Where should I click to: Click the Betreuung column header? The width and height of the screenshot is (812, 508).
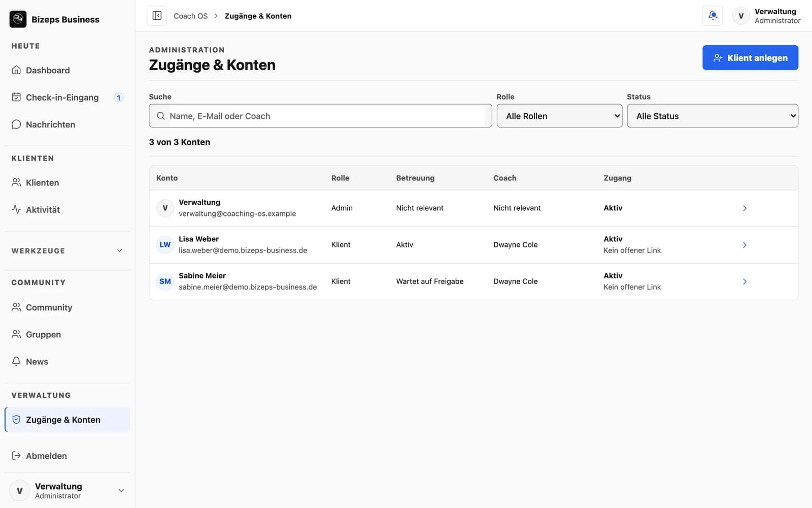(x=415, y=178)
